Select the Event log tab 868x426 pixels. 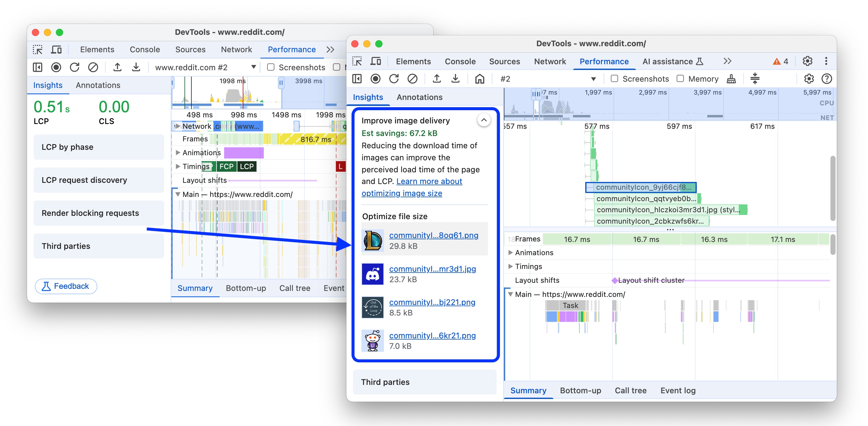[x=694, y=391]
